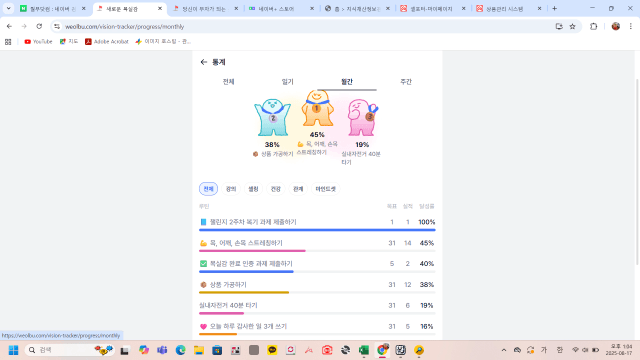The height and width of the screenshot is (360, 640).
Task: Open KakaoTalk from the taskbar
Action: (x=272, y=350)
